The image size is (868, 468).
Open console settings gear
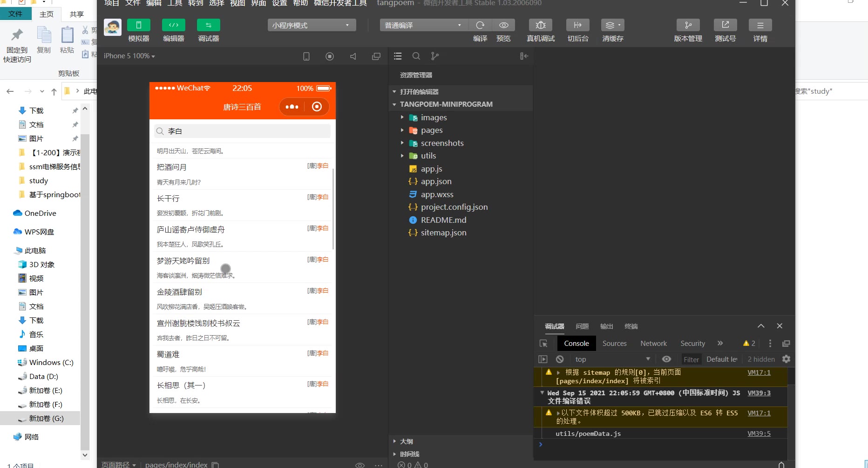click(x=786, y=359)
